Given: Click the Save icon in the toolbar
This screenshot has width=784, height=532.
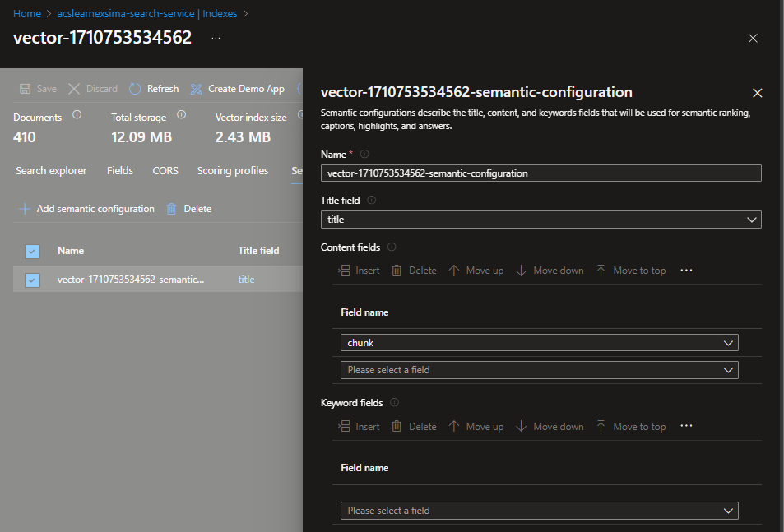Looking at the screenshot, I should 25,89.
